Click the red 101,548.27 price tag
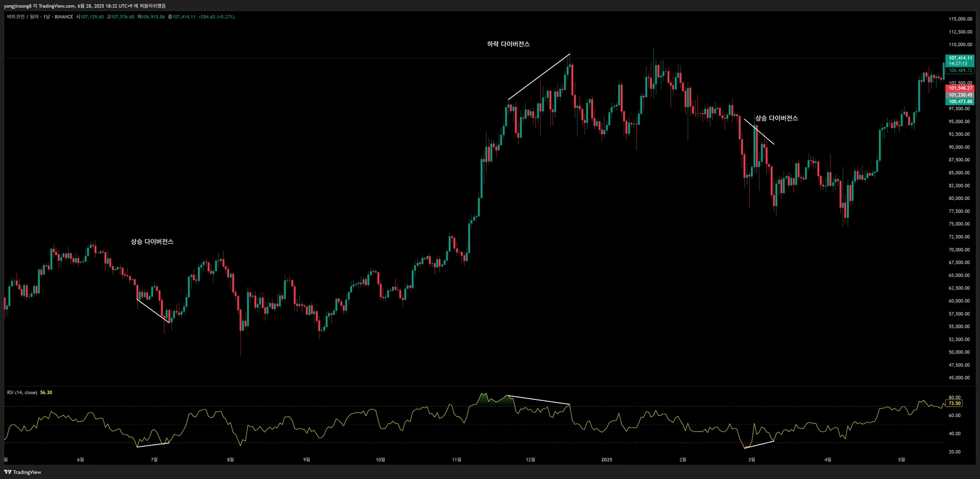Image resolution: width=980 pixels, height=479 pixels. click(960, 88)
